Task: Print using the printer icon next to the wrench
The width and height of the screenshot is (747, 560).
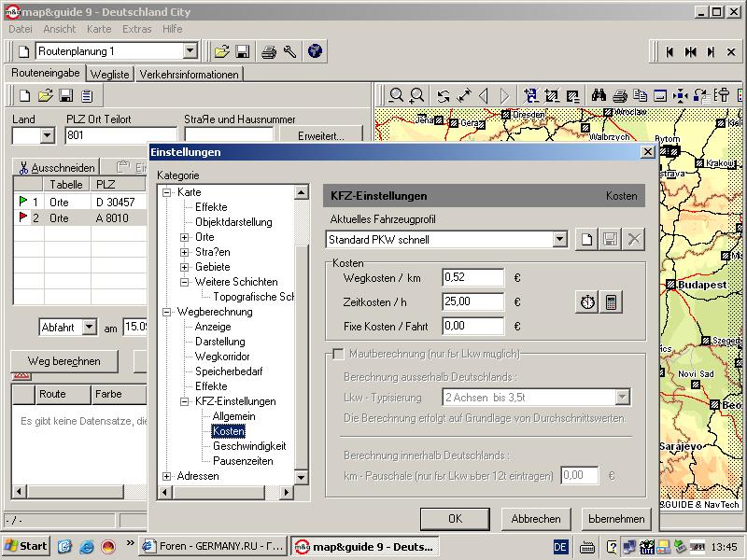Action: click(269, 51)
